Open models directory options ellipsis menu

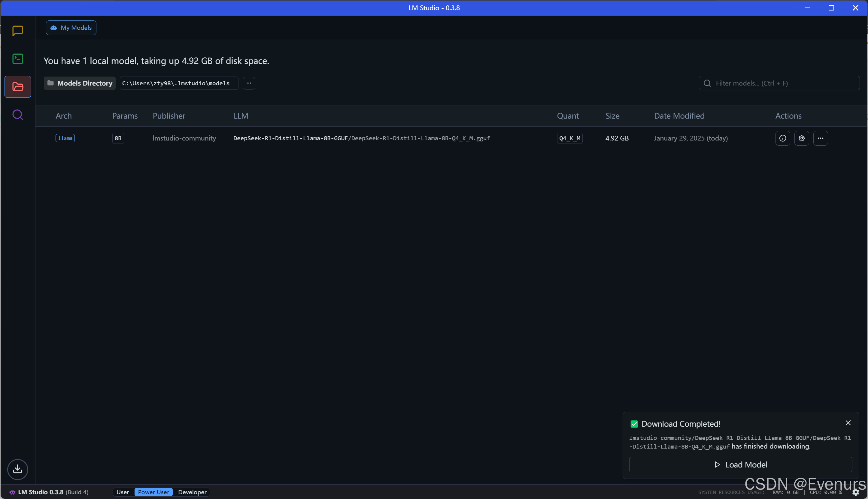249,83
